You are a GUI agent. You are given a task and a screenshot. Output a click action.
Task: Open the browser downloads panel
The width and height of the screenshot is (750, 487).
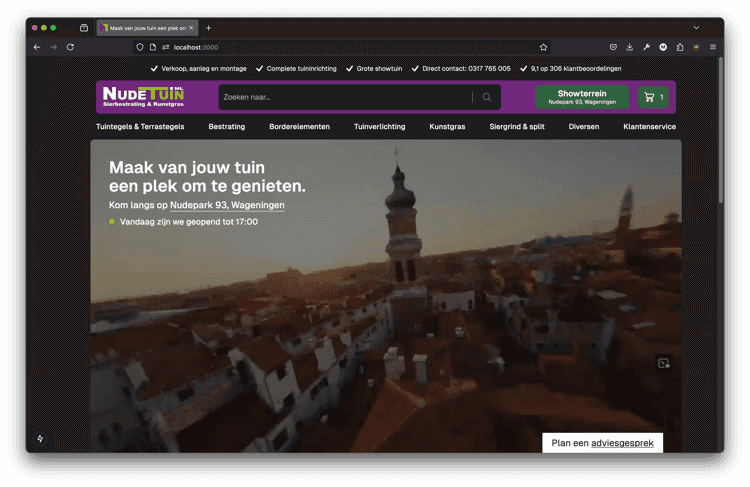[630, 47]
